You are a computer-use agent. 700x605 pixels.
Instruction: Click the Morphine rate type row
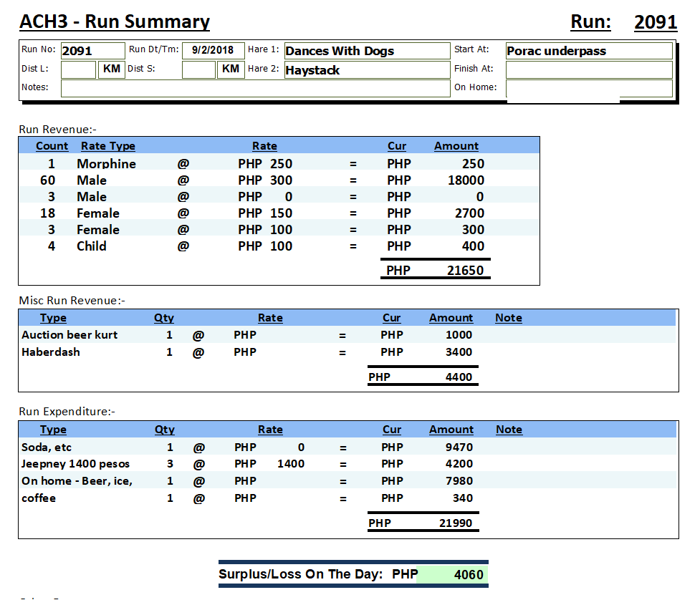pos(106,164)
